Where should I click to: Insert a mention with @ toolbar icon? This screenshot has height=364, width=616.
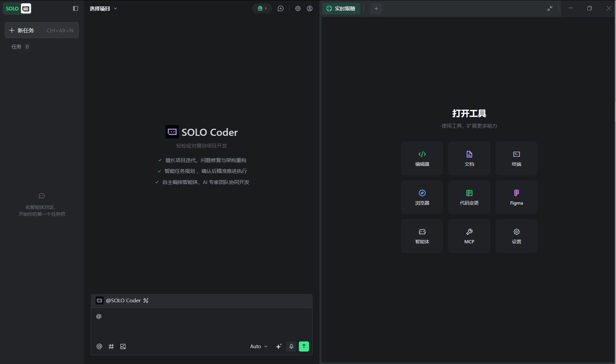pos(99,346)
